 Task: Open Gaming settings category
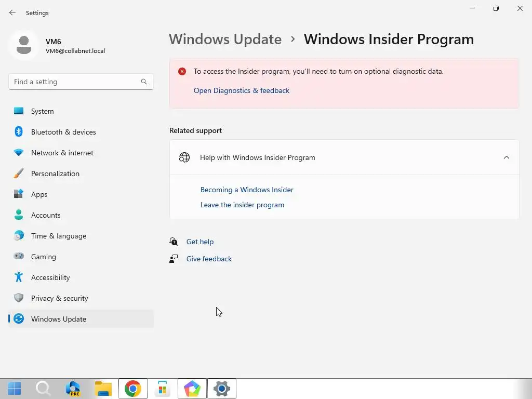(81, 257)
